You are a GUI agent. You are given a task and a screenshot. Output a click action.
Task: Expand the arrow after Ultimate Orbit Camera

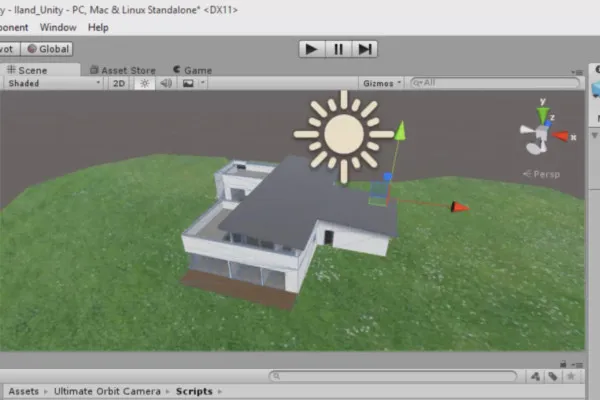coord(168,391)
